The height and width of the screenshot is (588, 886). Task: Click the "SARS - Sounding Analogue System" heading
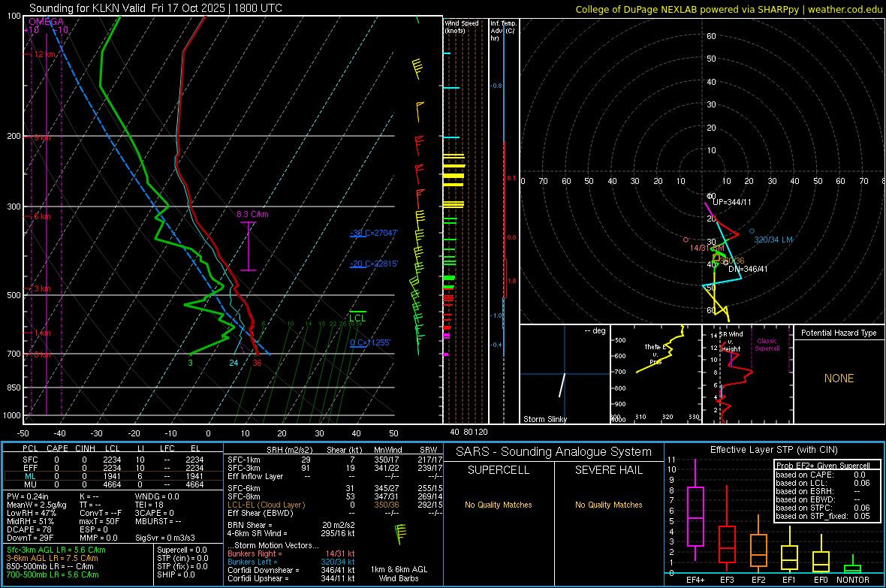tap(554, 452)
